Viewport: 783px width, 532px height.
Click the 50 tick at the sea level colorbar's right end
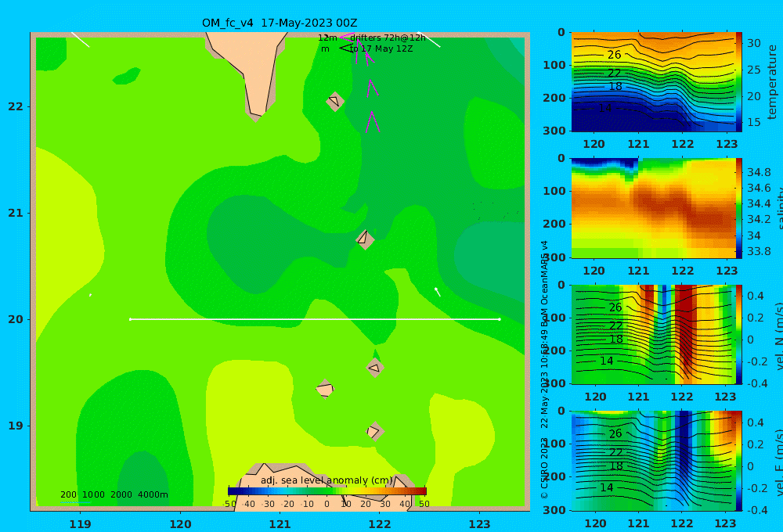pos(424,504)
